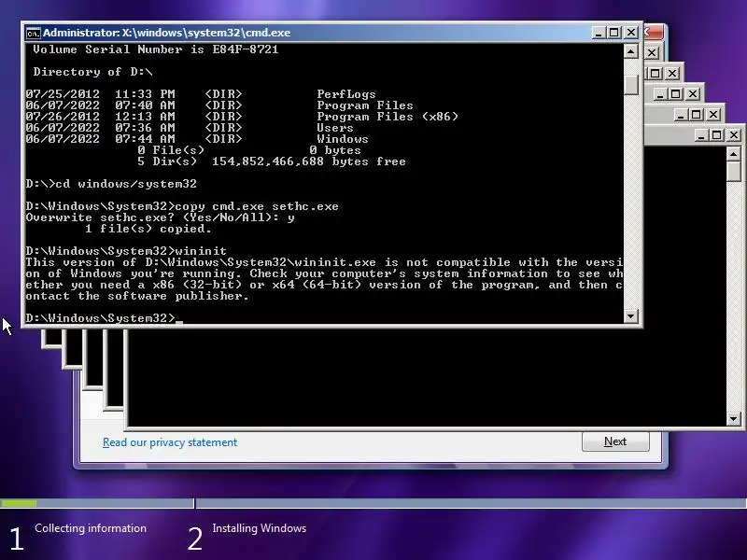This screenshot has width=747, height=560.
Task: Click the front cmd window scrollbar thumb
Action: 631,85
